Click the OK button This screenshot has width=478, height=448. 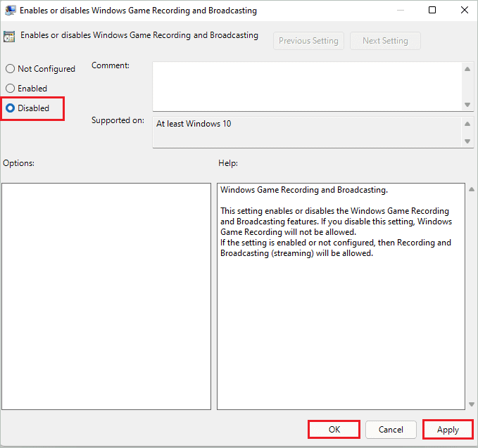334,430
